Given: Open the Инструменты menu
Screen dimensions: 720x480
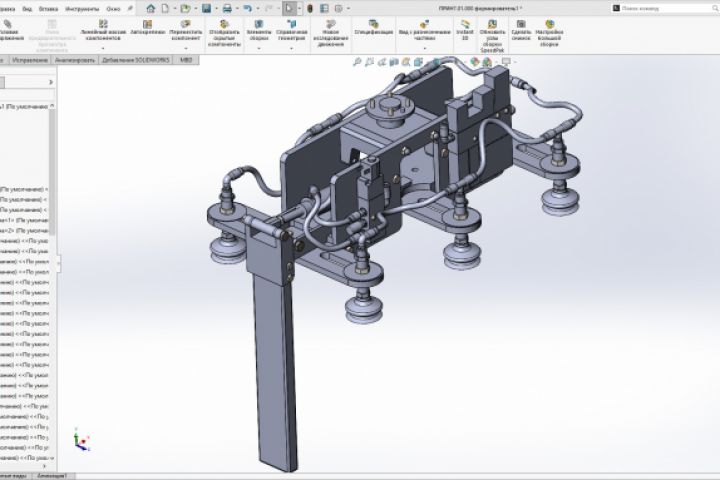Looking at the screenshot, I should click(x=82, y=9).
